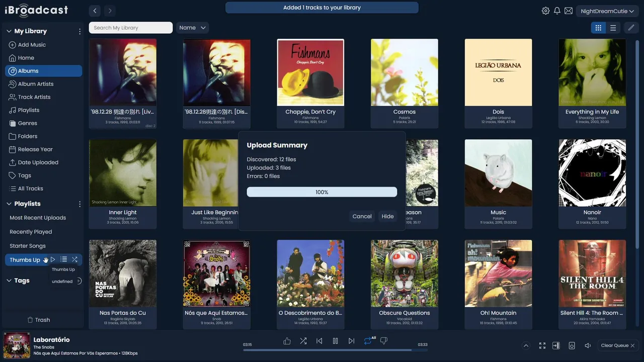Clear the play queue
The height and width of the screenshot is (362, 644).
[x=618, y=345]
